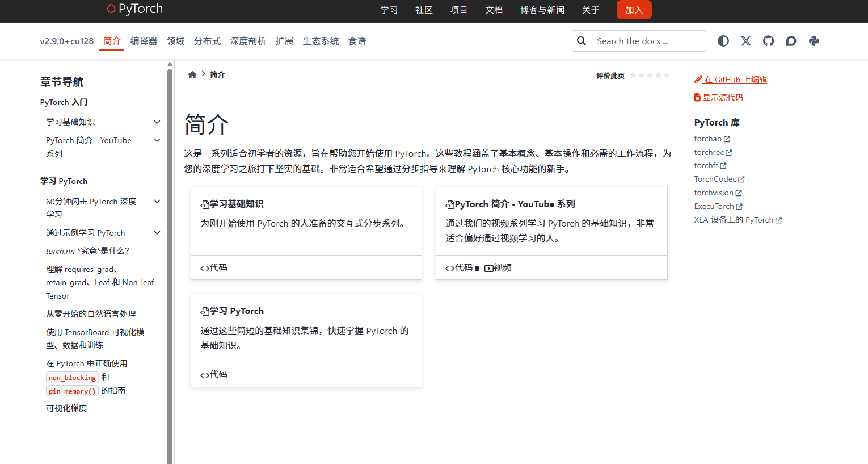Focus the Search the docs field

(639, 41)
